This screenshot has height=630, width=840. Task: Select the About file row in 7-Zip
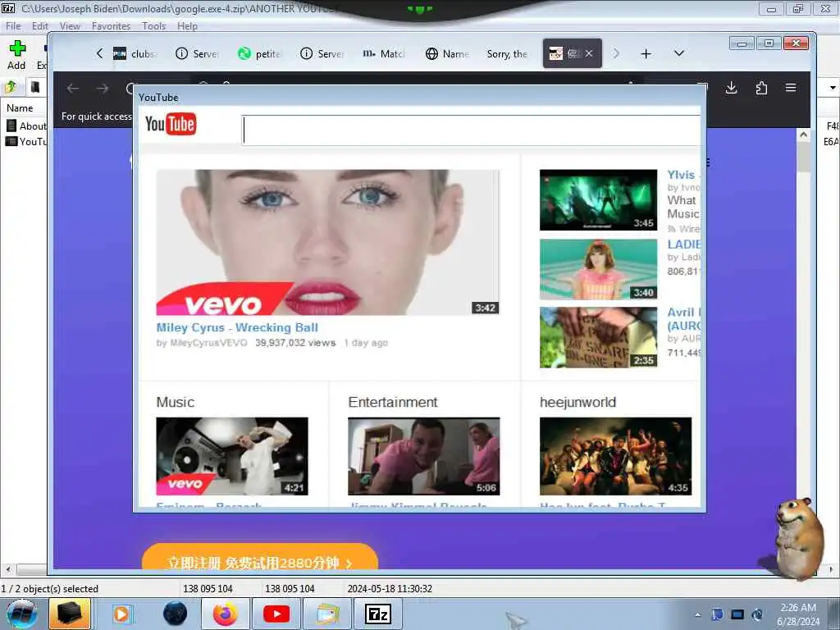[25, 126]
